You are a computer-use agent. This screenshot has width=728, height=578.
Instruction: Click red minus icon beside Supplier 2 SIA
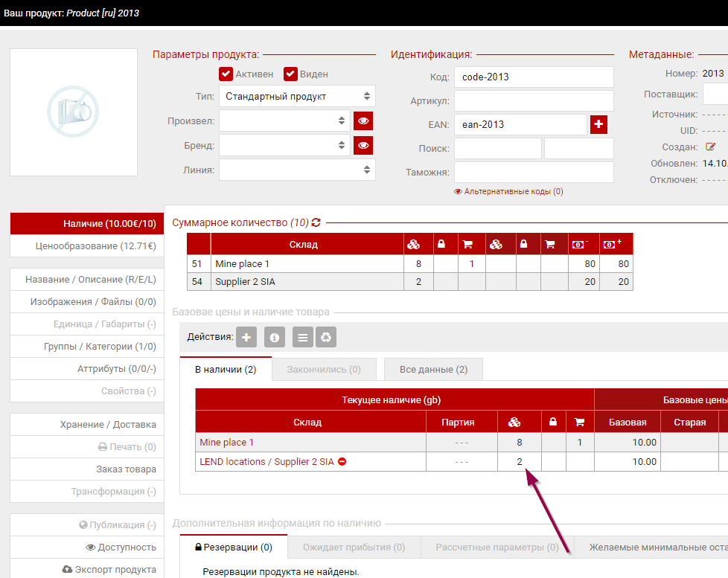[342, 462]
